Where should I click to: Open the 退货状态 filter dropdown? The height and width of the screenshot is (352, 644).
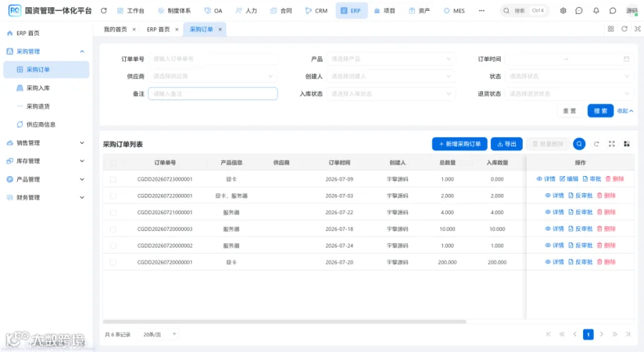point(570,94)
